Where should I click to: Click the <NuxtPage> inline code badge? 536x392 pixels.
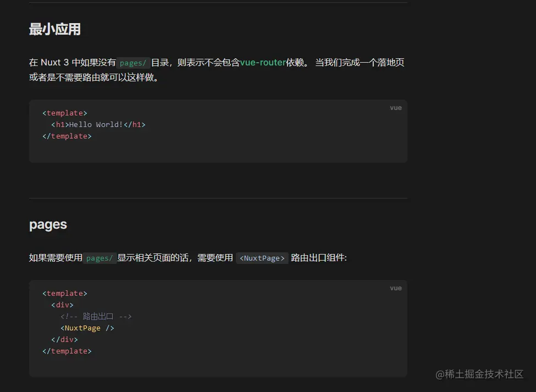click(262, 258)
